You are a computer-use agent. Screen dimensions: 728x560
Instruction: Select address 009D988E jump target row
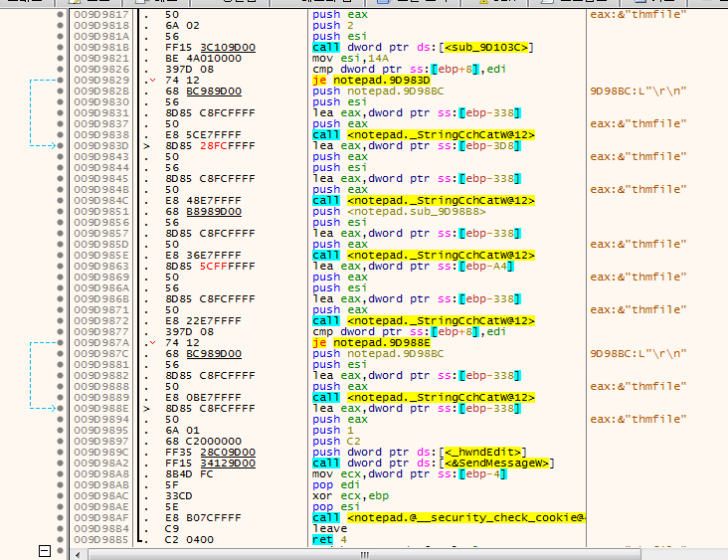point(101,409)
